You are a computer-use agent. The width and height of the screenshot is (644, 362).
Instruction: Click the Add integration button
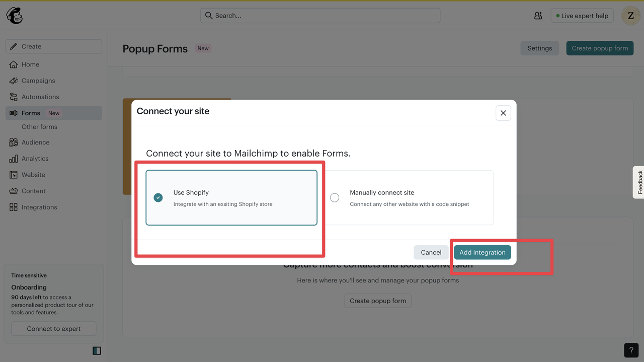pos(482,252)
